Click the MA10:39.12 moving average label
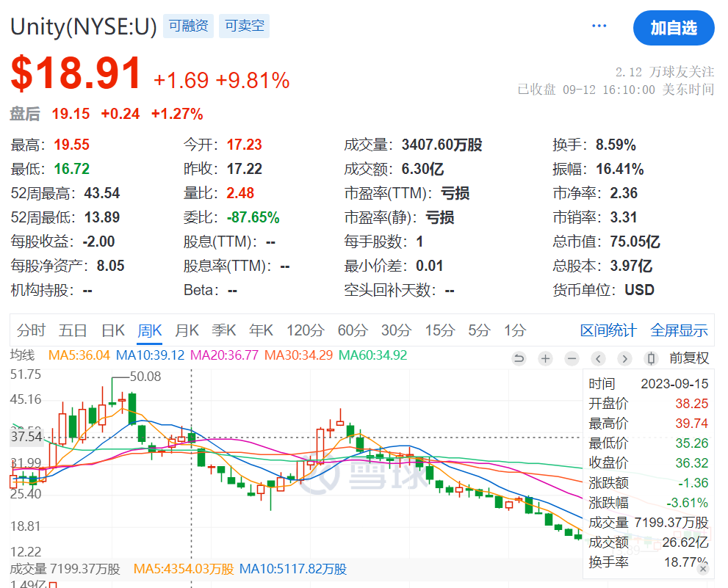Screen dimensions: 728x588 tap(150, 355)
